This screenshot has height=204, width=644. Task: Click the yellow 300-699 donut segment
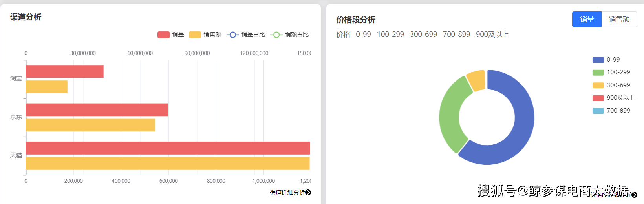click(477, 80)
